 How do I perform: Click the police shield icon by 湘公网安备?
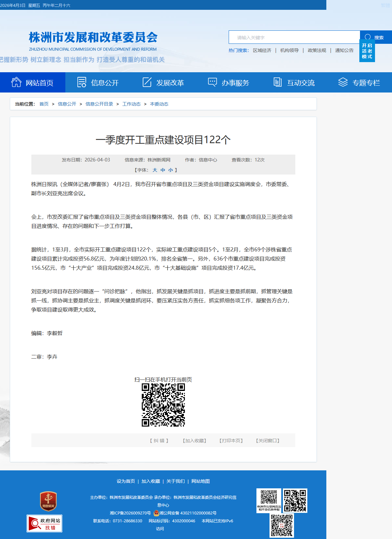click(156, 513)
